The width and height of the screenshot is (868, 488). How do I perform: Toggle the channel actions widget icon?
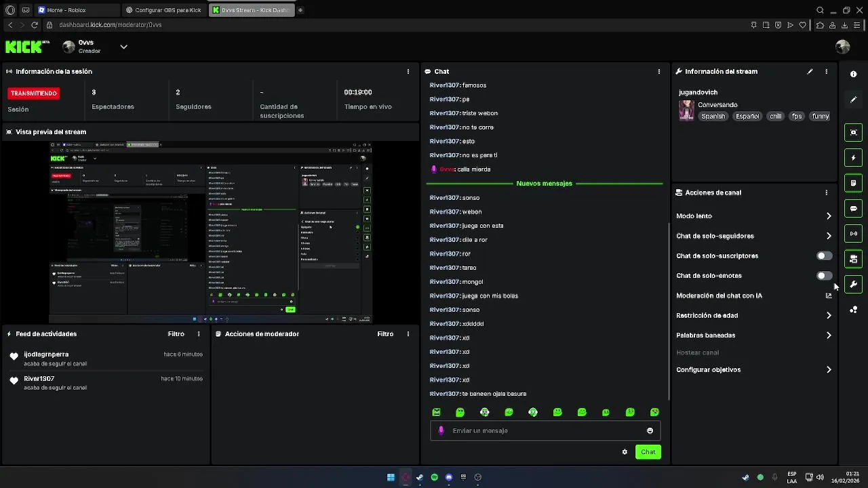click(x=853, y=259)
